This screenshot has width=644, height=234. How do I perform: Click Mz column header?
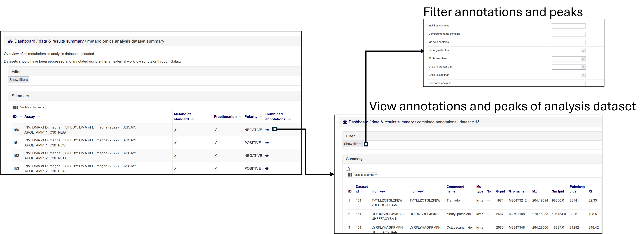[x=534, y=191]
